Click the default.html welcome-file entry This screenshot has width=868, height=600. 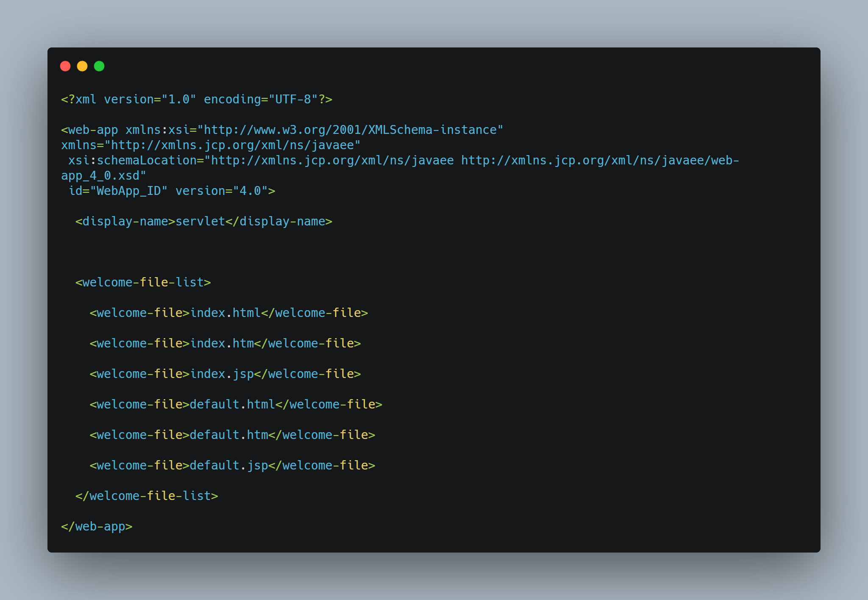coord(236,405)
